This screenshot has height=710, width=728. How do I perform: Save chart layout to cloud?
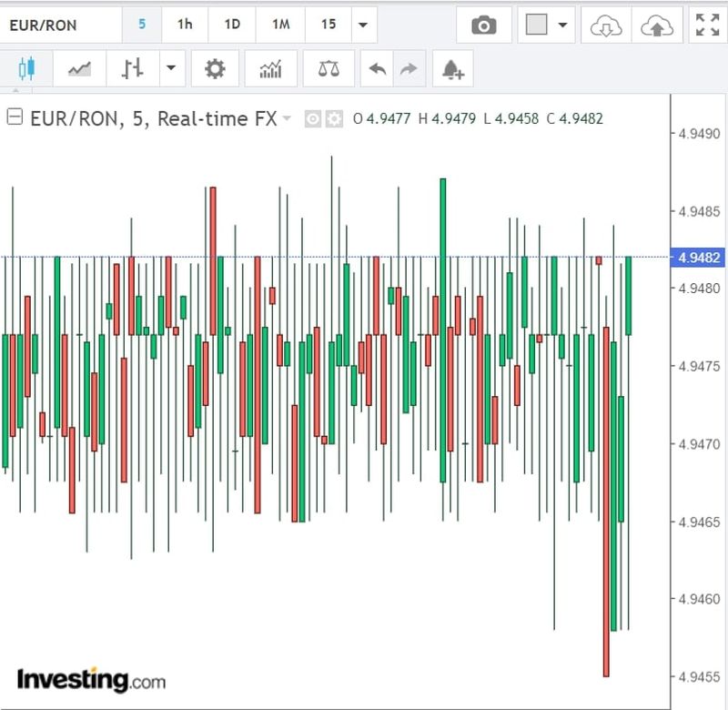click(x=656, y=25)
